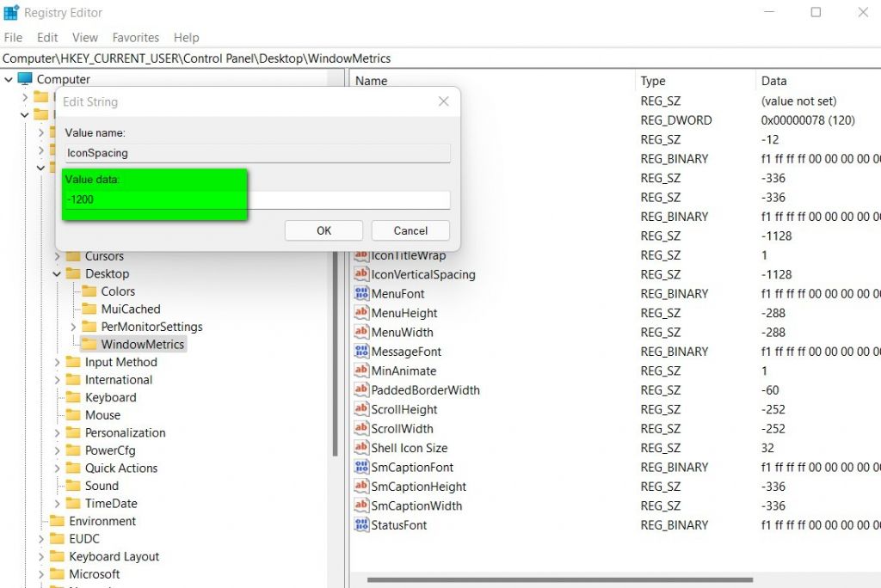
Task: Click the Shell Icon Size value icon
Action: tap(361, 448)
